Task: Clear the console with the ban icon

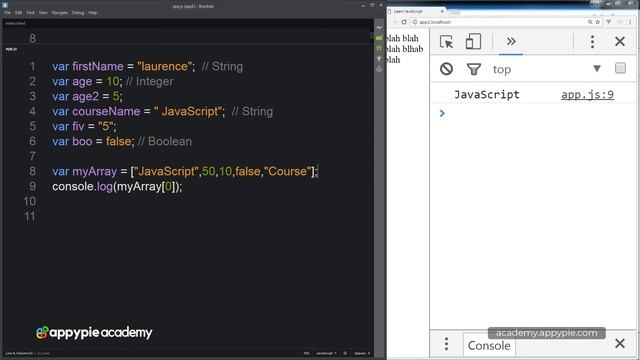Action: coord(447,69)
